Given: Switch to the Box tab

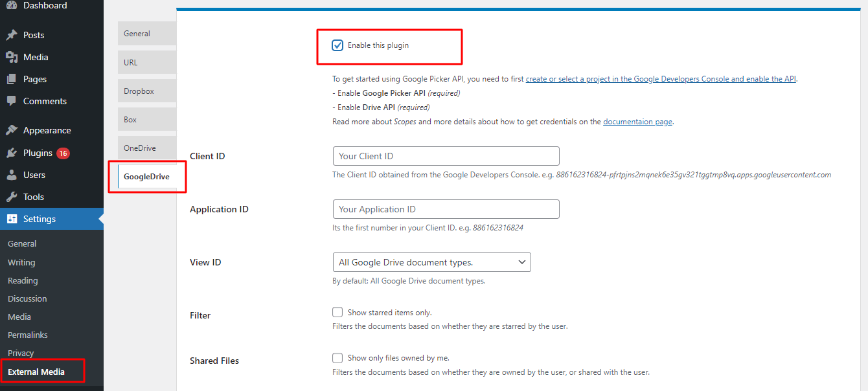Looking at the screenshot, I should tap(147, 120).
